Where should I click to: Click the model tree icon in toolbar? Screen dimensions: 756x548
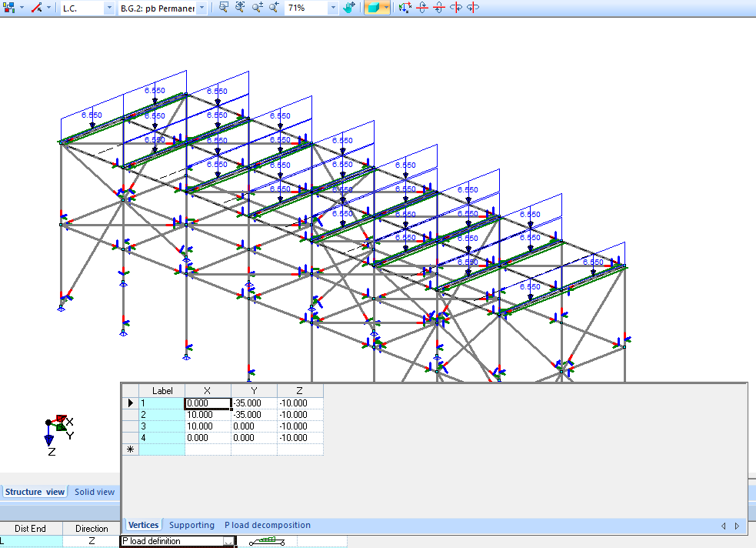(x=8, y=8)
